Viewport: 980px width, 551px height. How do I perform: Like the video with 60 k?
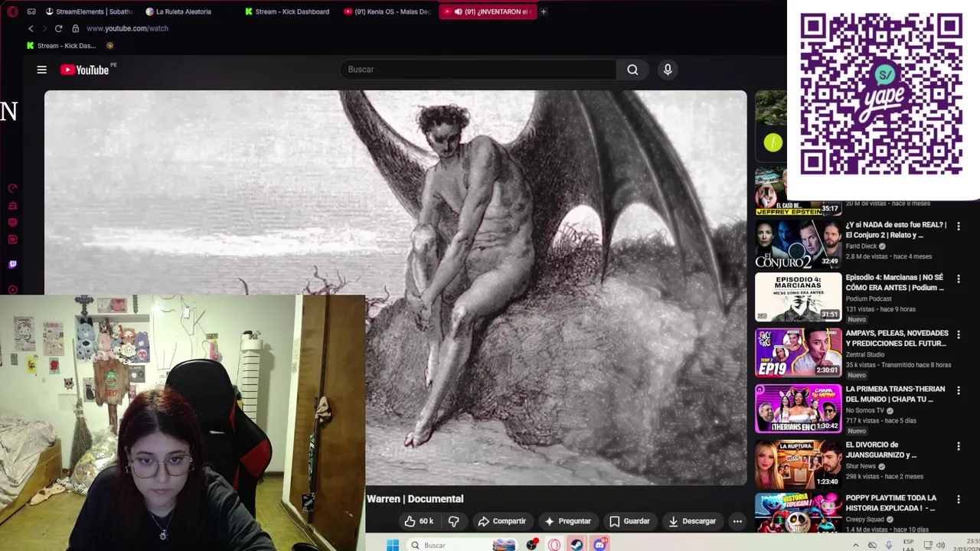420,521
